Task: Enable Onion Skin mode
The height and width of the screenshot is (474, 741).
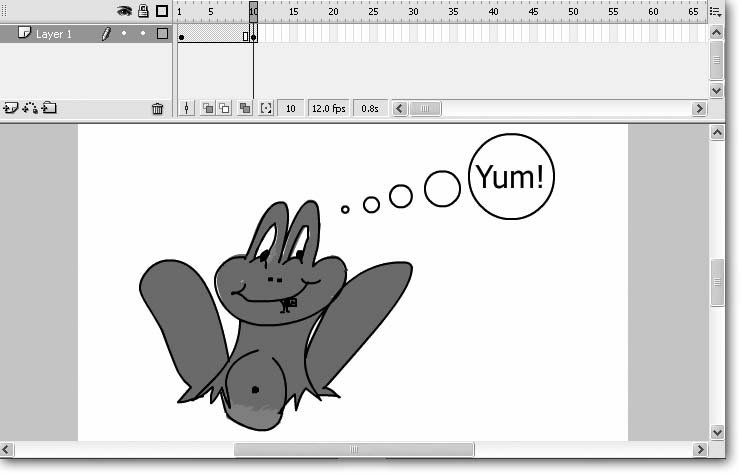Action: 207,108
